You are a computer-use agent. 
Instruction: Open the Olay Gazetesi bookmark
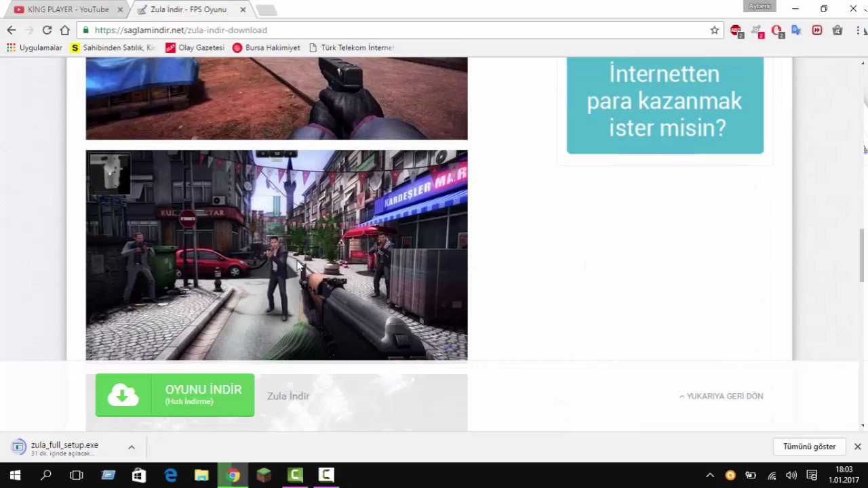coord(195,47)
